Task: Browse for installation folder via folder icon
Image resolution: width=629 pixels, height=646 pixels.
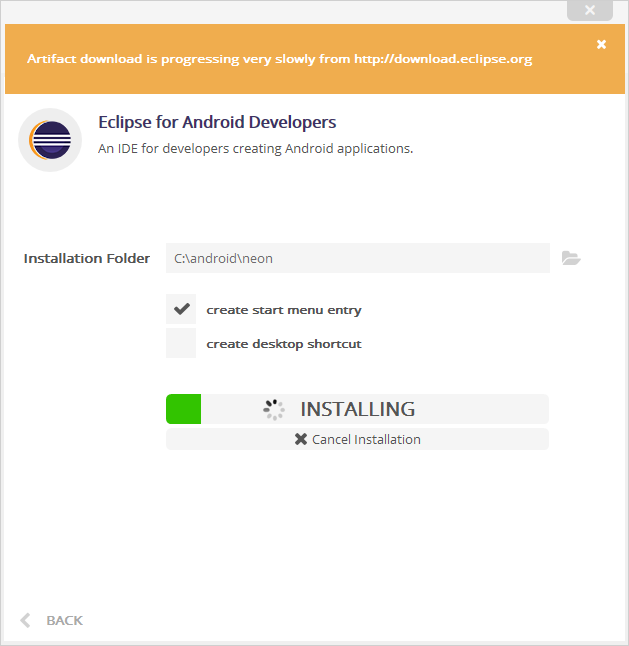Action: (571, 258)
